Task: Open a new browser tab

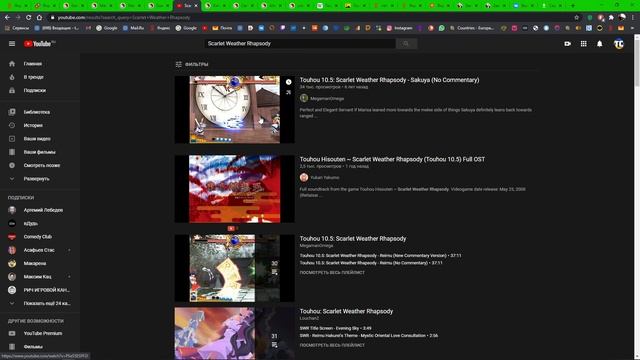Action: click(x=573, y=6)
